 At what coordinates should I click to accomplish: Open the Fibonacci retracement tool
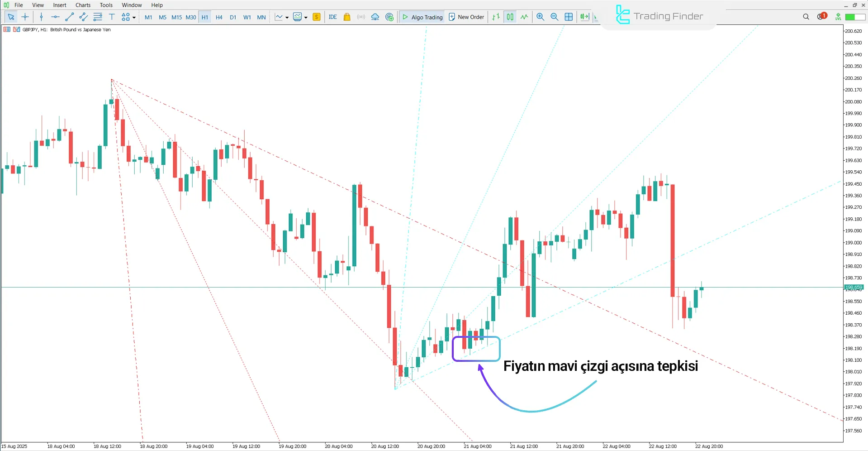[97, 17]
